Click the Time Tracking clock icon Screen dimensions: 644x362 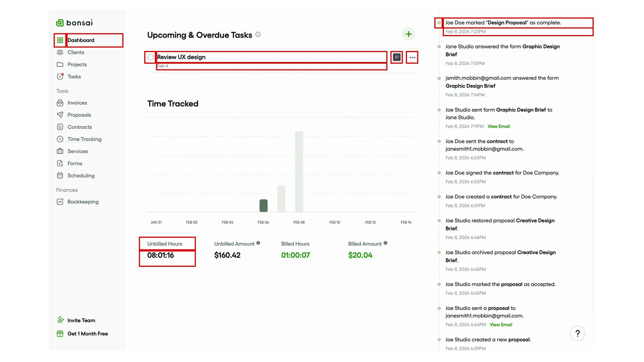pyautogui.click(x=60, y=139)
